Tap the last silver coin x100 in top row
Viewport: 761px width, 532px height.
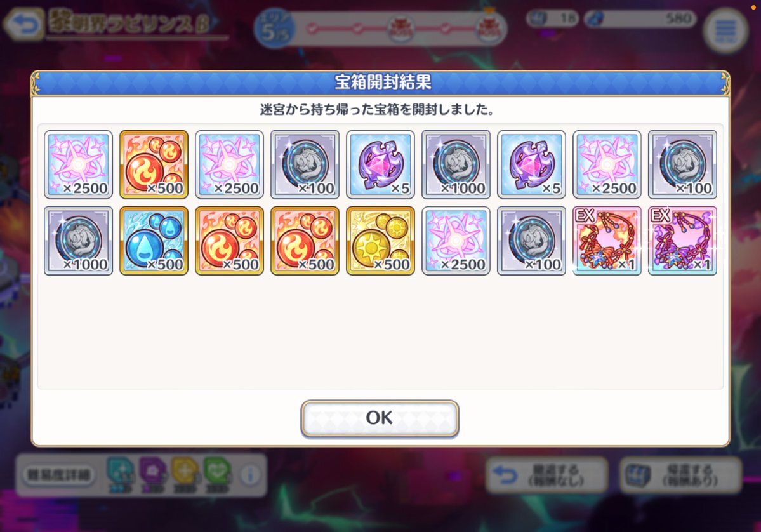tap(682, 164)
